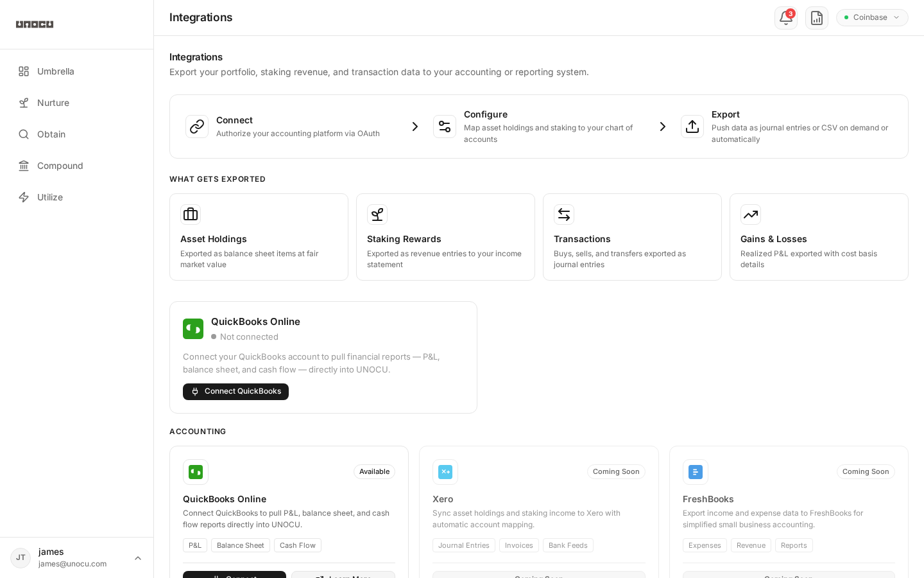Viewport: 924px width, 578px height.
Task: Open the notification bell with 3 alerts
Action: 786,17
